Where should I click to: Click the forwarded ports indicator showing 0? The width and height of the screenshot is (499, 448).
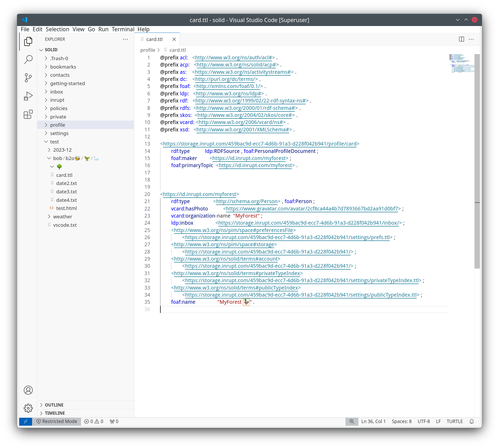click(114, 421)
